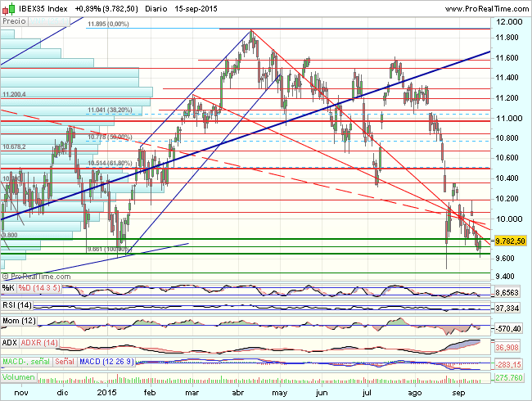Select the %K stochastic label
This screenshot has height=401, width=532.
coord(8,288)
